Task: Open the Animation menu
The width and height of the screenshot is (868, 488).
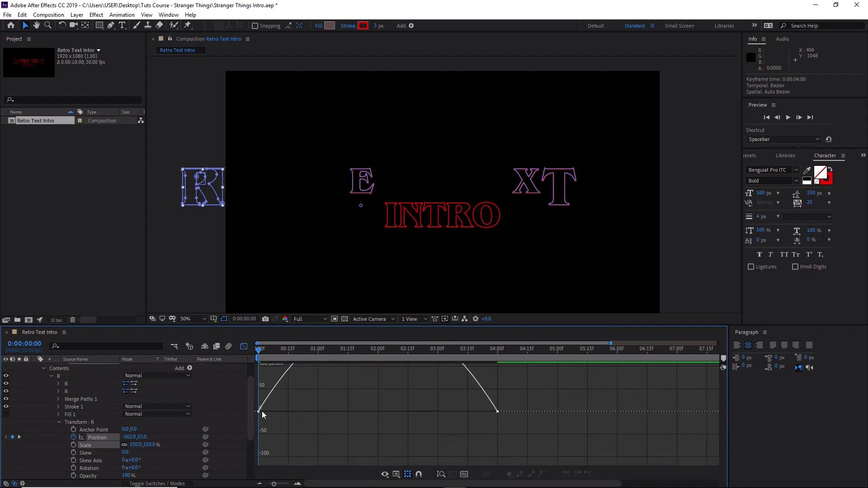Action: coord(122,15)
